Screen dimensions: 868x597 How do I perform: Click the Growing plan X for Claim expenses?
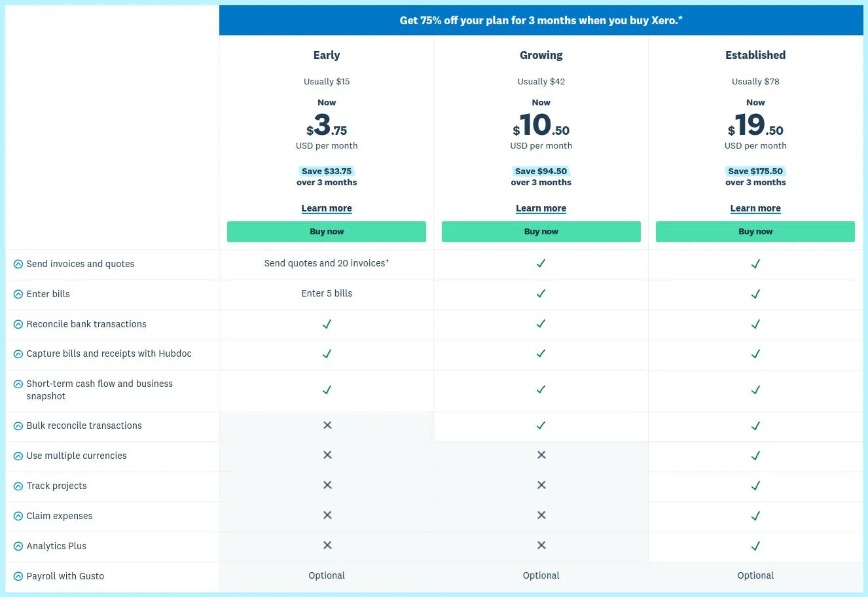click(541, 515)
